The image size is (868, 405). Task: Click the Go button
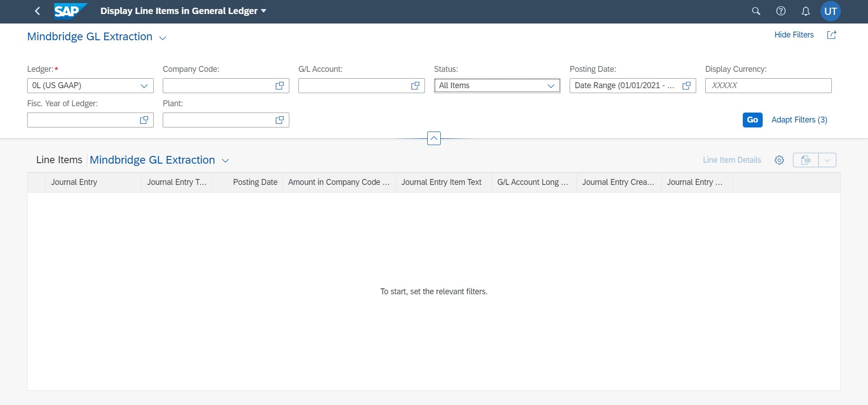[752, 120]
